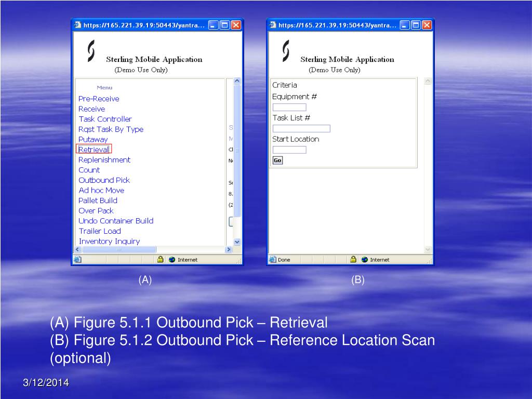Click the Internet zone globe in window B
Viewport: 532px width, 399px height.
click(365, 260)
